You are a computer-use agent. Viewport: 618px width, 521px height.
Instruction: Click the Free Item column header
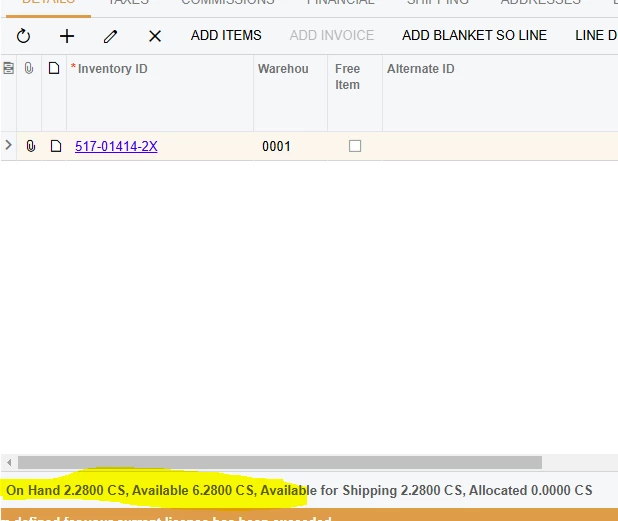(355, 93)
